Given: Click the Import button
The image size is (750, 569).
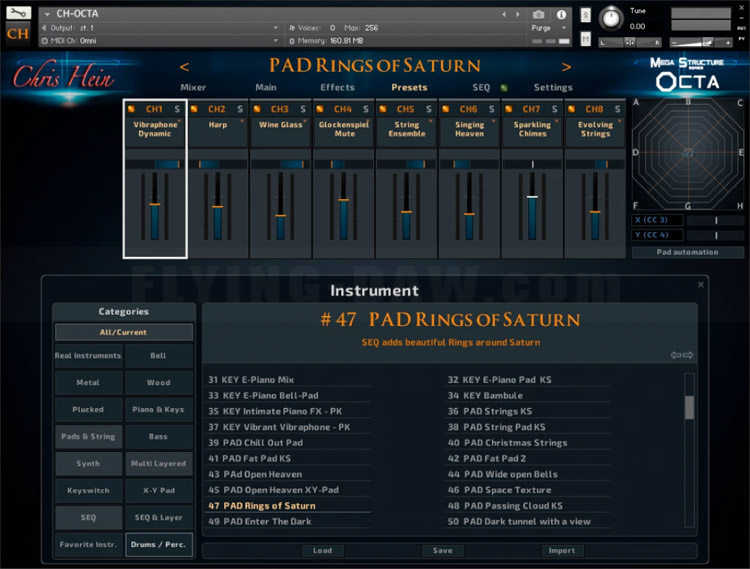Looking at the screenshot, I should pos(562,551).
